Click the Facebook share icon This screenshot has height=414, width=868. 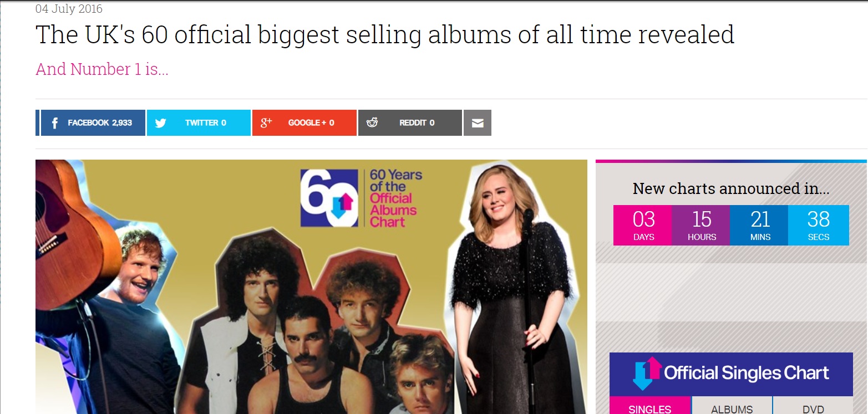[x=54, y=123]
